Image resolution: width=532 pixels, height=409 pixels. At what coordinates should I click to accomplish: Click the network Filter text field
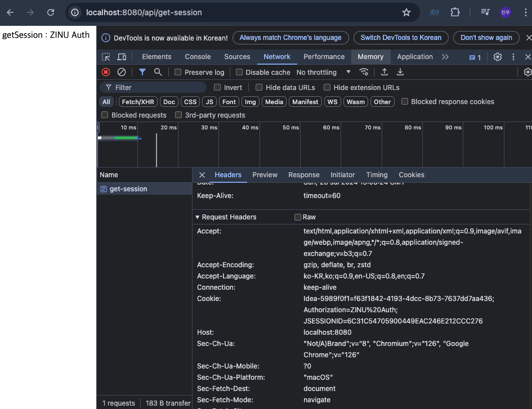[x=153, y=88]
